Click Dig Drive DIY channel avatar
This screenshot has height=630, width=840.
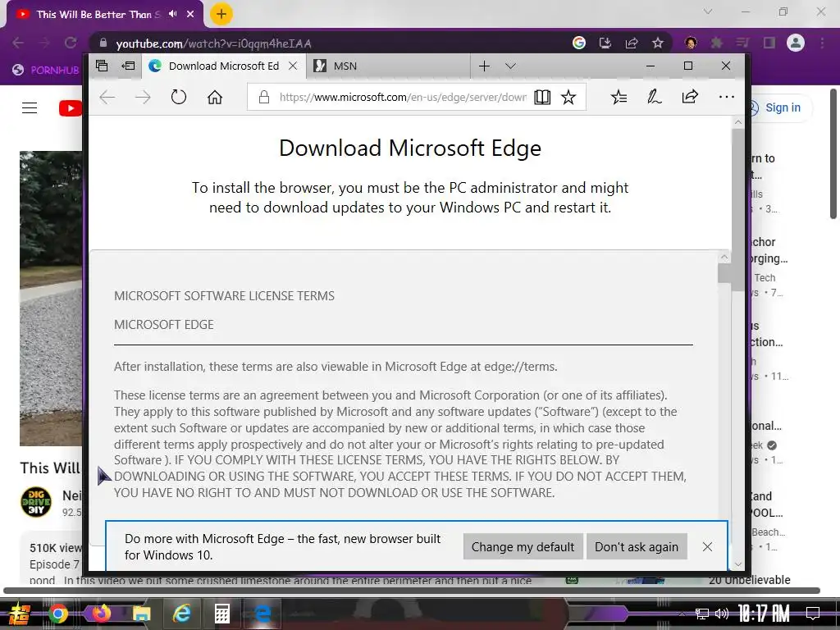36,502
